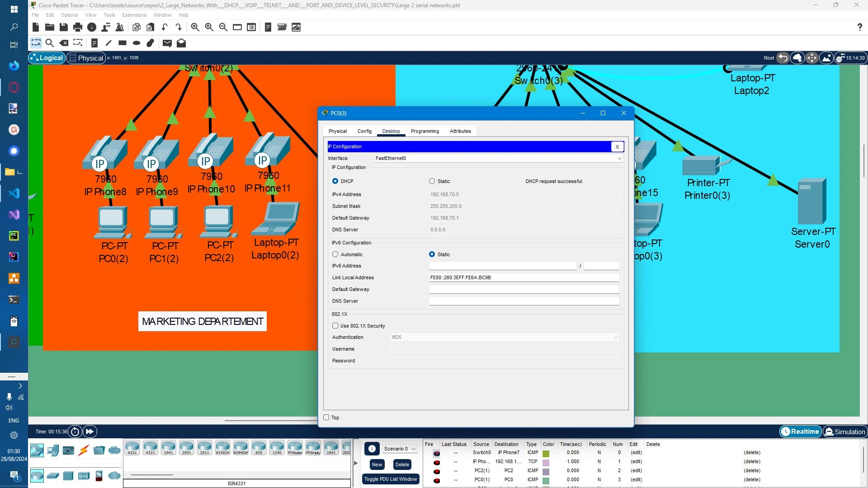This screenshot has height=488, width=868.
Task: Open the Interface FastEthernet0 dropdown
Action: tap(499, 158)
